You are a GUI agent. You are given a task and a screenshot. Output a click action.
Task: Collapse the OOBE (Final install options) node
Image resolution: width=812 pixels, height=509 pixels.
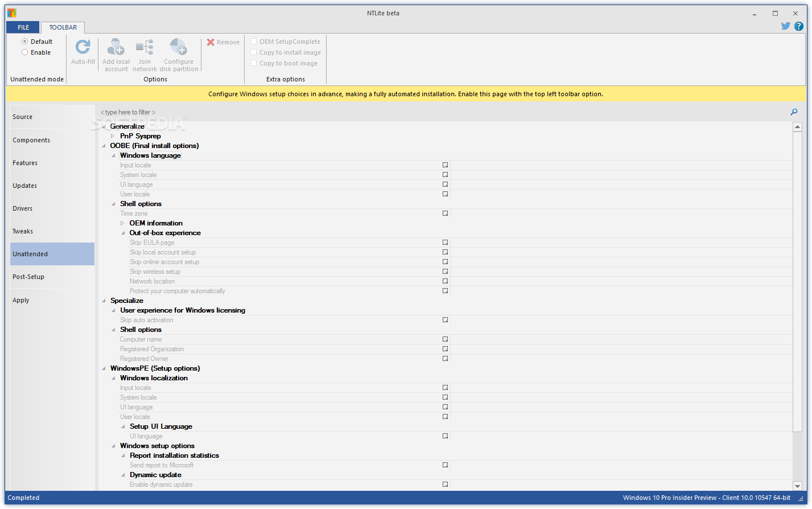coord(104,146)
